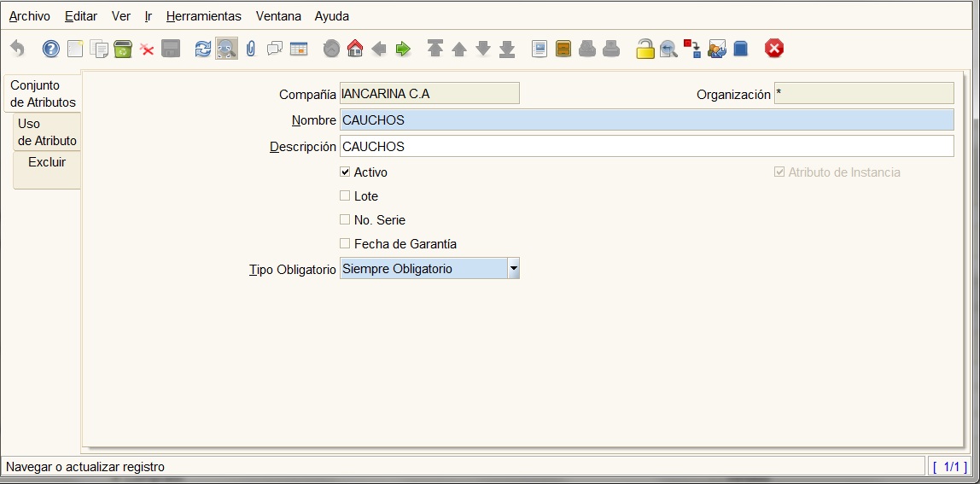This screenshot has width=980, height=484.
Task: Click the print icon
Action: pyautogui.click(x=611, y=48)
